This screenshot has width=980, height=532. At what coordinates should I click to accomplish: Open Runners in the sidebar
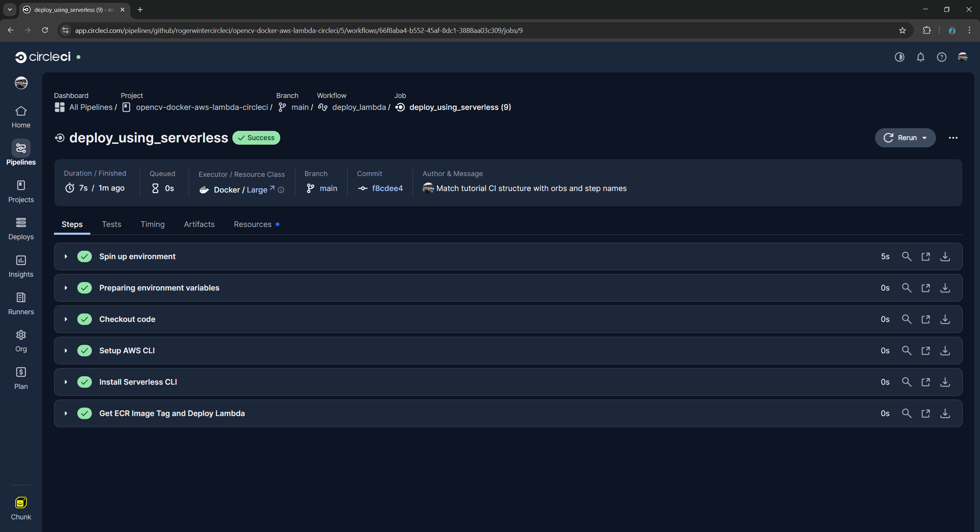pyautogui.click(x=21, y=304)
